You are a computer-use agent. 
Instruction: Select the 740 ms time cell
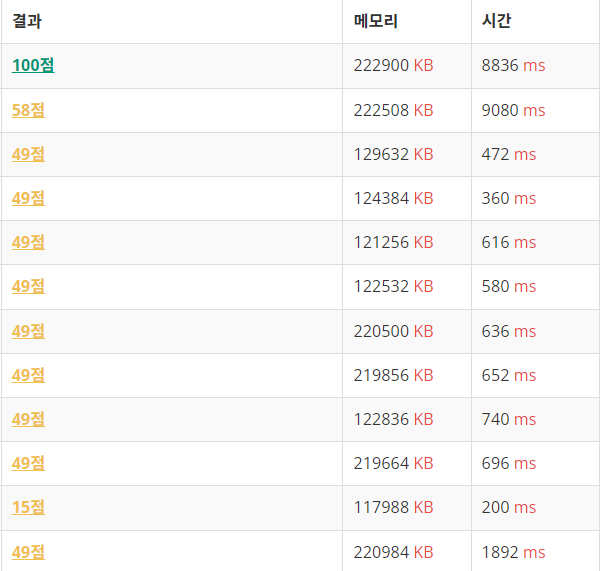coord(536,419)
